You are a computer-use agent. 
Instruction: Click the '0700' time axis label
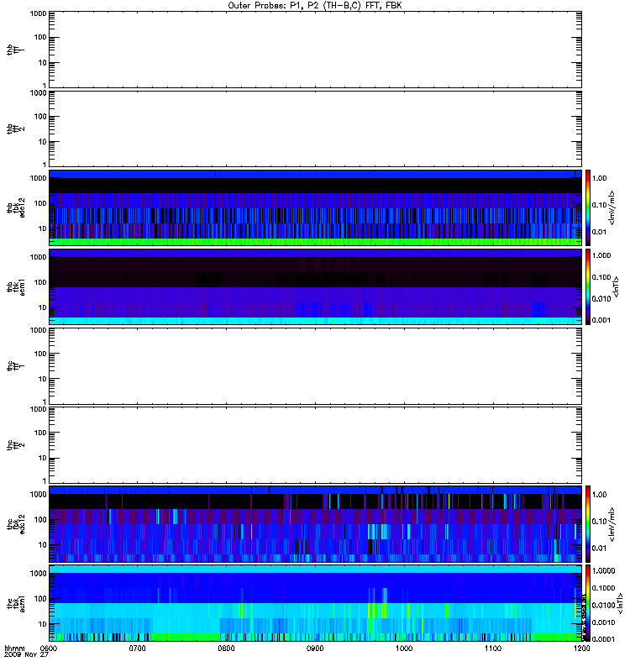coord(138,648)
